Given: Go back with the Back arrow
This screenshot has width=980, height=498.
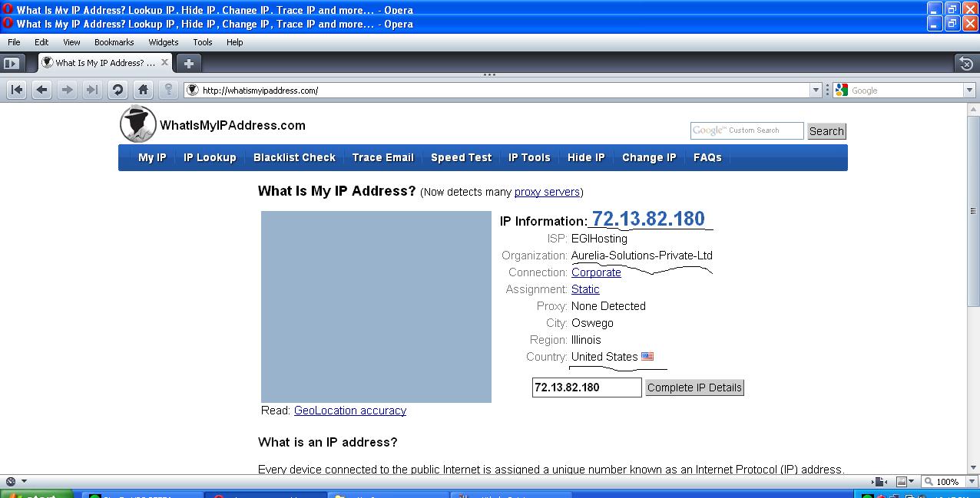Looking at the screenshot, I should [x=42, y=90].
